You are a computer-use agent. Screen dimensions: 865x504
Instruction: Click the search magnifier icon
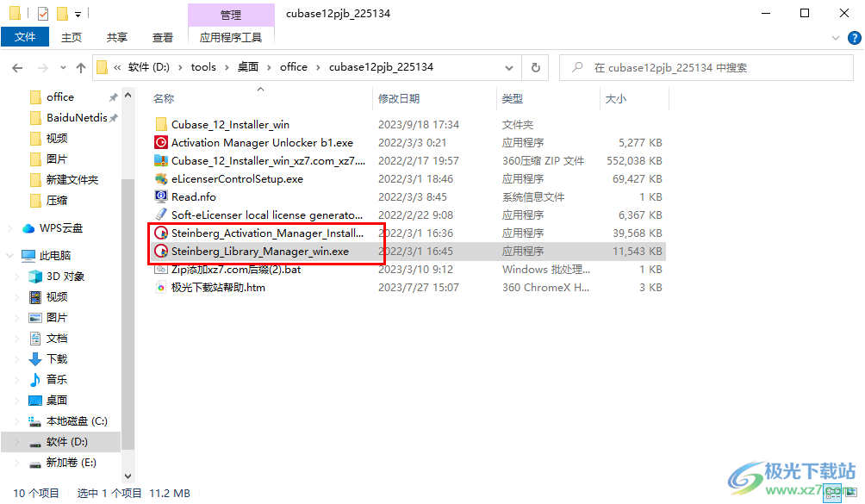(577, 67)
